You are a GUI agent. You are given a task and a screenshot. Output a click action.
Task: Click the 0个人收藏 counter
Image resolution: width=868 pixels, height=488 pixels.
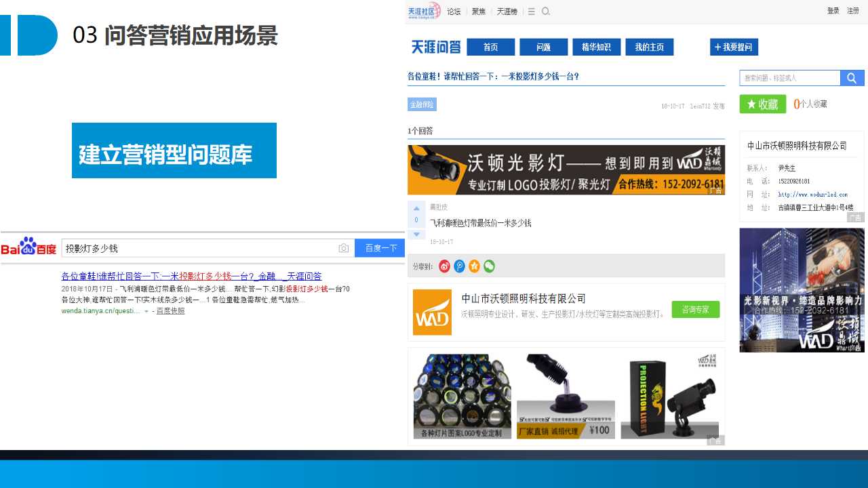click(x=810, y=104)
